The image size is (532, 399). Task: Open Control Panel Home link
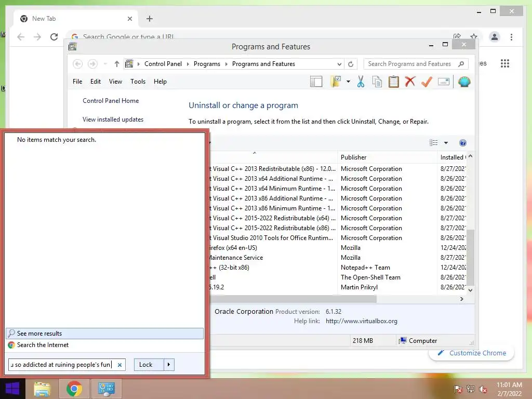[x=111, y=101]
